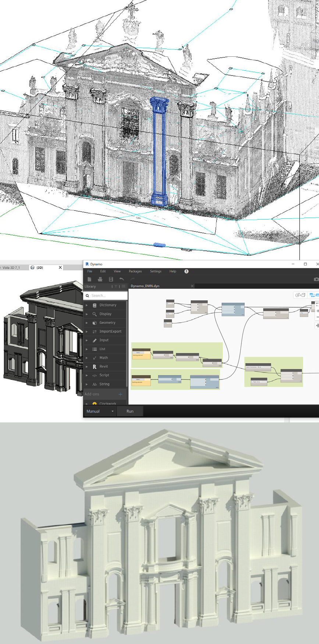This screenshot has height=644, width=319.
Task: Click the String Ab icon
Action: click(x=95, y=384)
